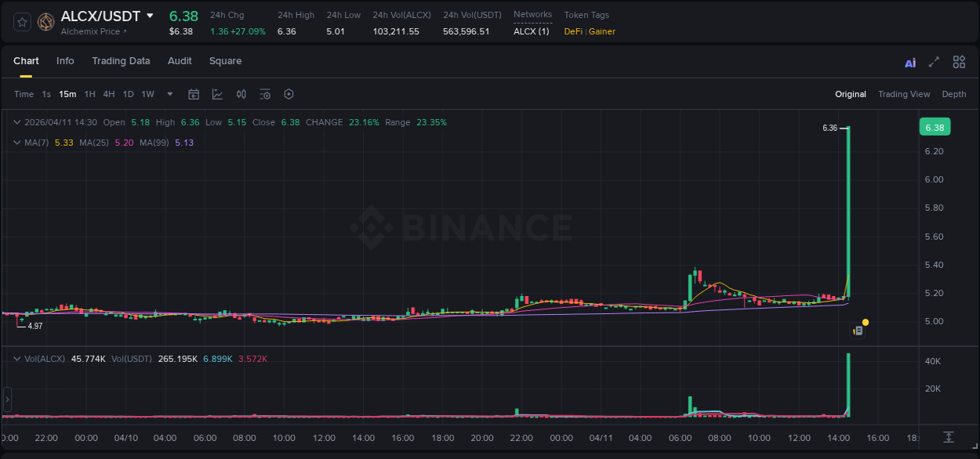Change candlestick chart style
The image size is (980, 459).
point(241,94)
